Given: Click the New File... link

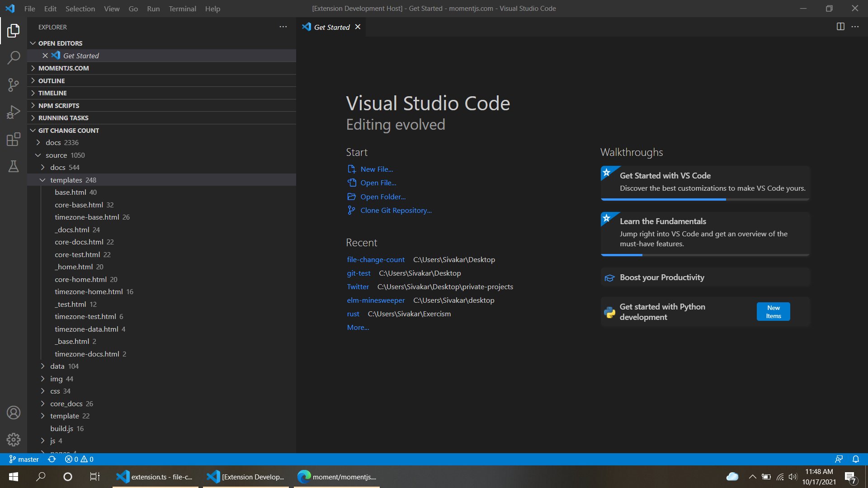Looking at the screenshot, I should [x=377, y=169].
